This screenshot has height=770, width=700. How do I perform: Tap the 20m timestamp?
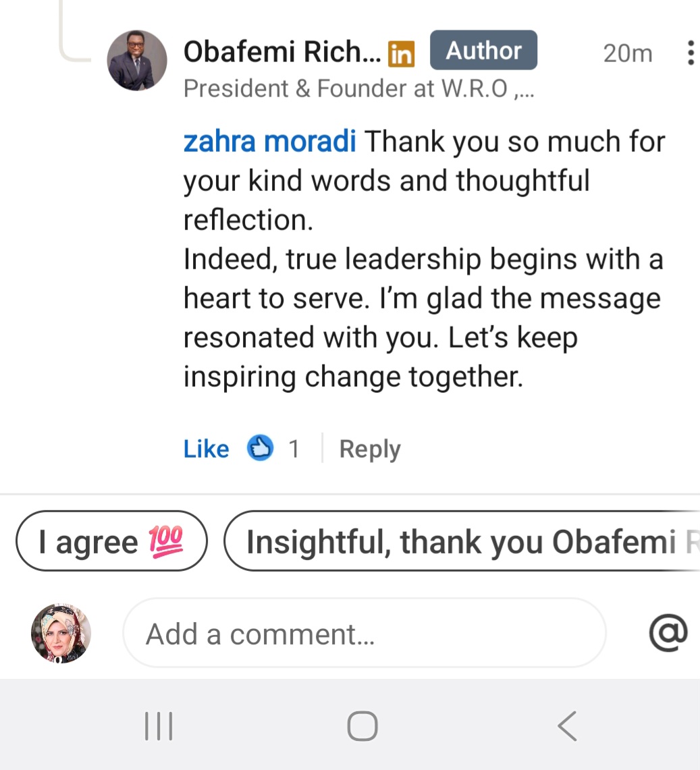[627, 53]
